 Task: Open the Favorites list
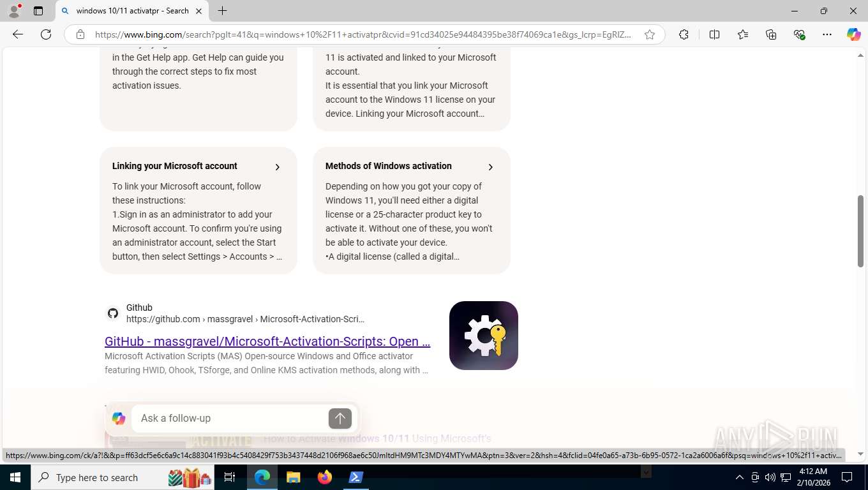[743, 34]
